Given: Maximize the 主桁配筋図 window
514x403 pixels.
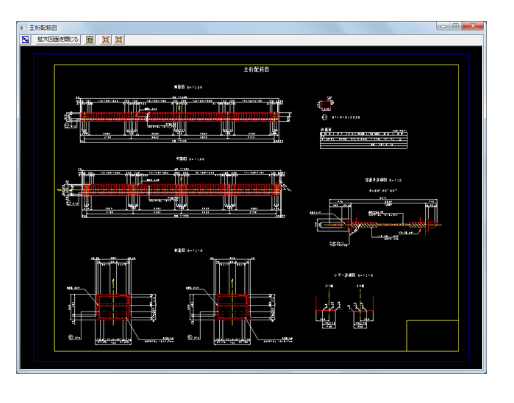Looking at the screenshot, I should pyautogui.click(x=455, y=26).
